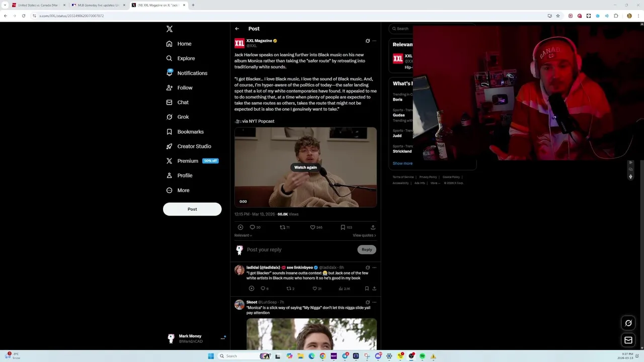Open Creator Studio
644x362 pixels.
pos(189,146)
